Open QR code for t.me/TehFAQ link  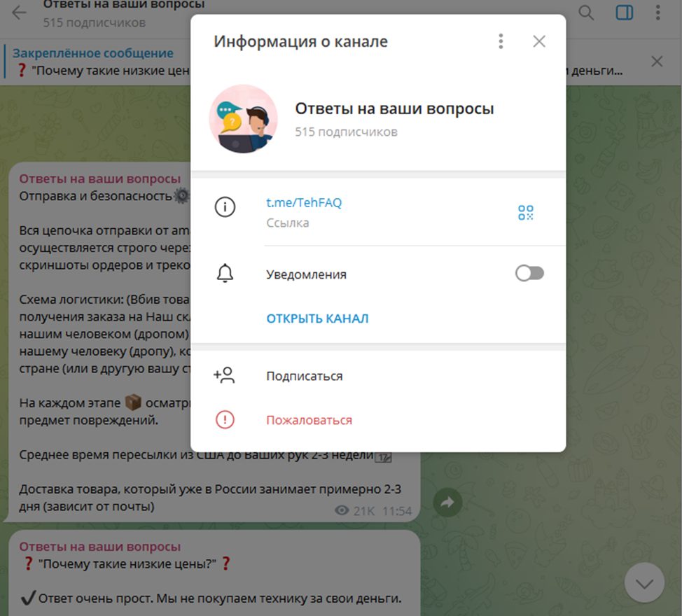coord(525,213)
